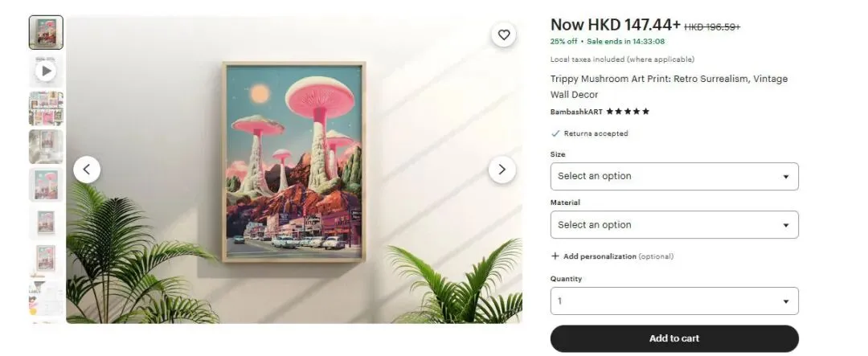The height and width of the screenshot is (356, 868).
Task: Add to cart
Action: coord(674,338)
